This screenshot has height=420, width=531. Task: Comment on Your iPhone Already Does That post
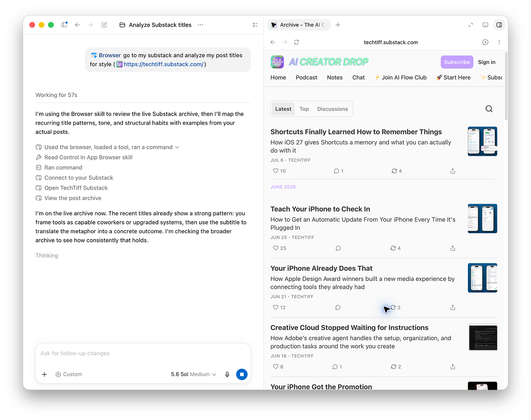click(338, 308)
